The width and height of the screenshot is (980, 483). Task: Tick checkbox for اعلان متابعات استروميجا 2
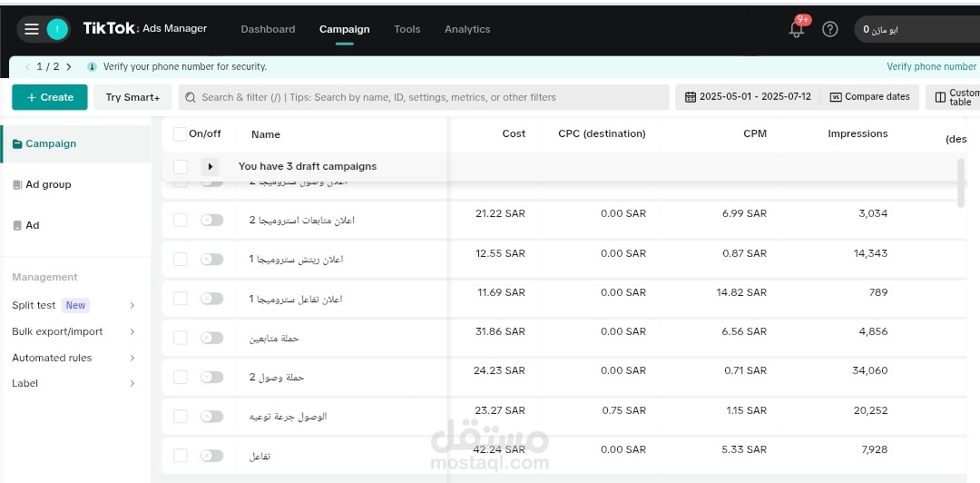tap(180, 221)
